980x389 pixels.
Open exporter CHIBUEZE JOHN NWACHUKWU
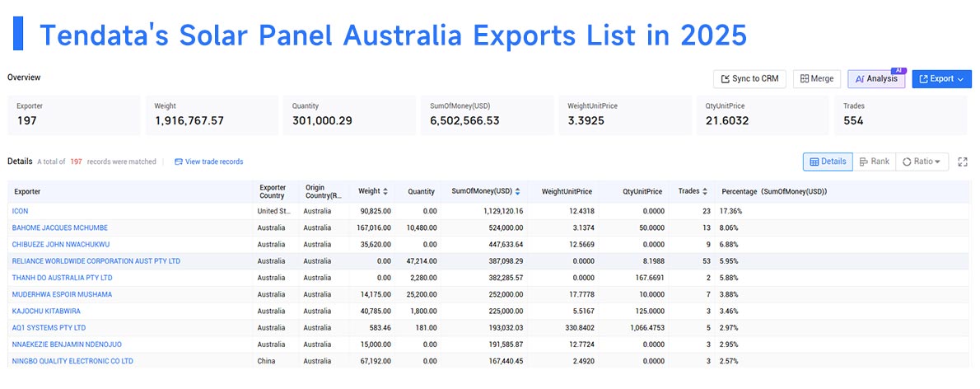tap(61, 244)
